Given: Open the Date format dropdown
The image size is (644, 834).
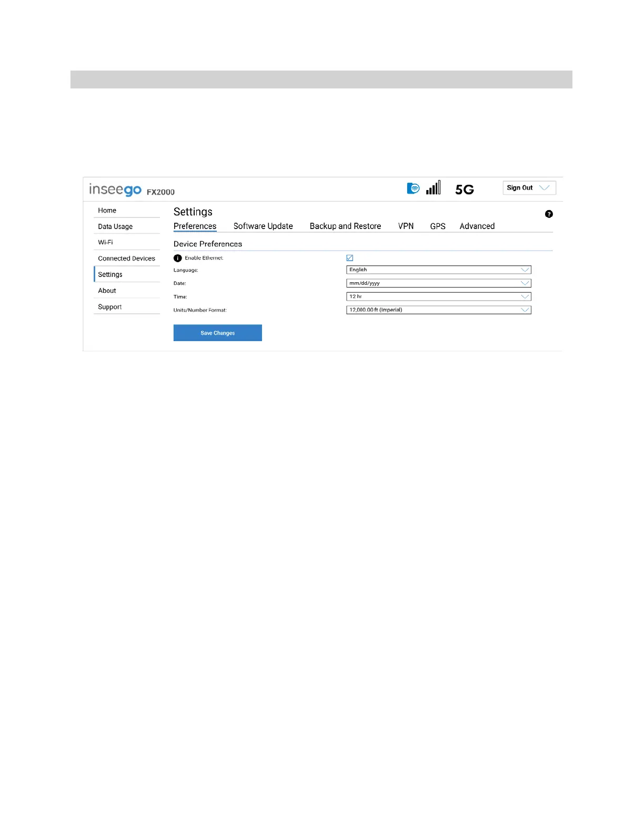Looking at the screenshot, I should pyautogui.click(x=439, y=283).
